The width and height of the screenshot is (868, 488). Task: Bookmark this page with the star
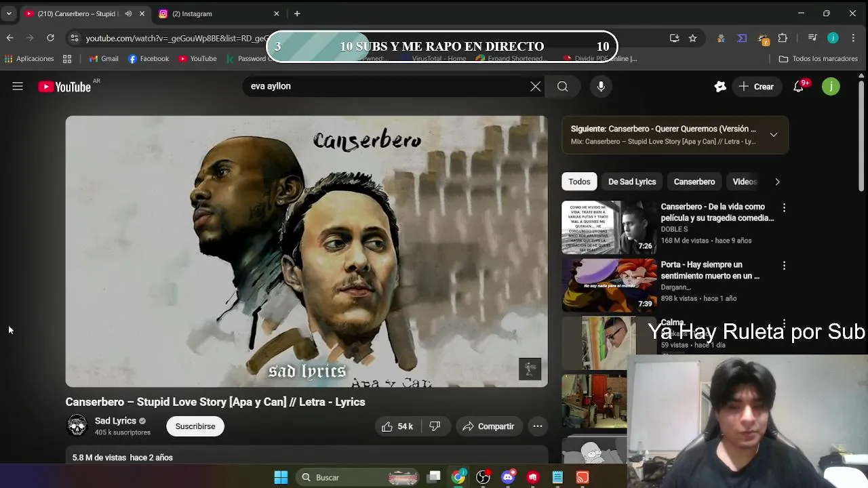point(692,38)
